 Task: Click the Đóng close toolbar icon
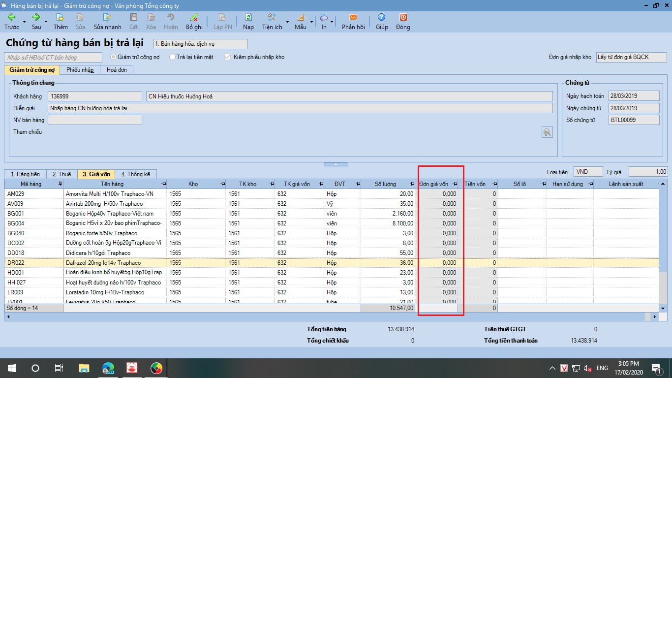403,17
